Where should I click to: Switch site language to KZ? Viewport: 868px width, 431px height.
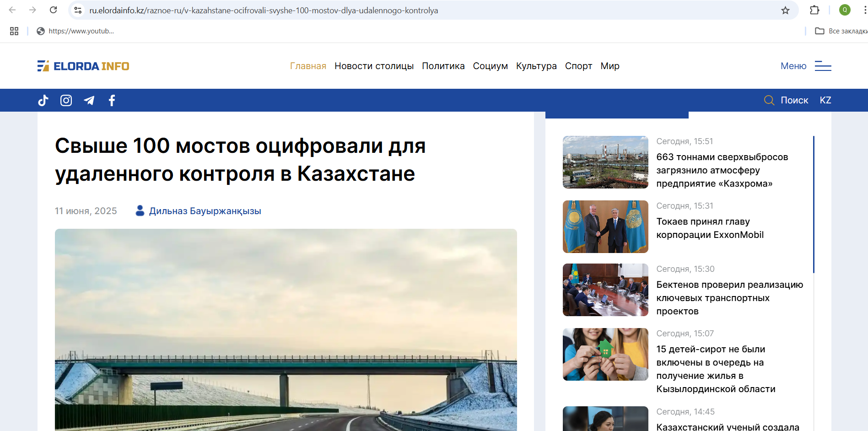[x=825, y=100]
